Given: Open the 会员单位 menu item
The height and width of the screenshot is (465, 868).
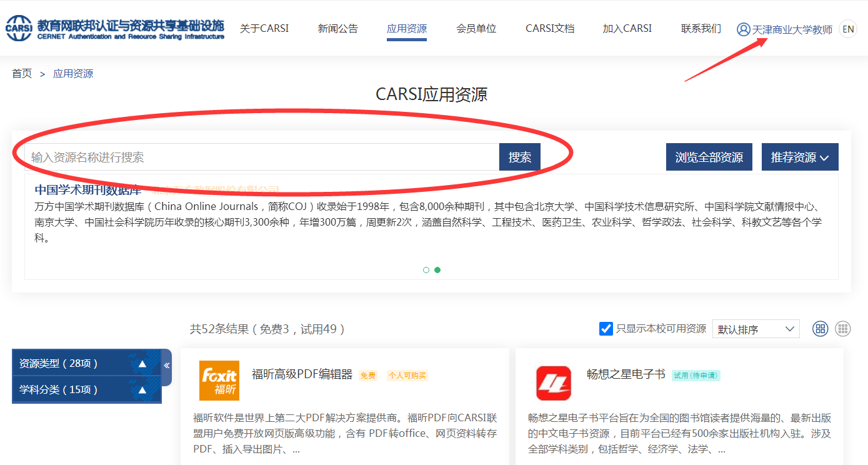Looking at the screenshot, I should (x=476, y=29).
